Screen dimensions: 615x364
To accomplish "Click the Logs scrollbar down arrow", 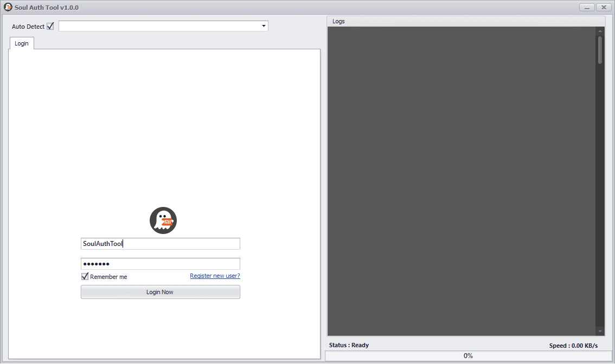I will (x=600, y=331).
